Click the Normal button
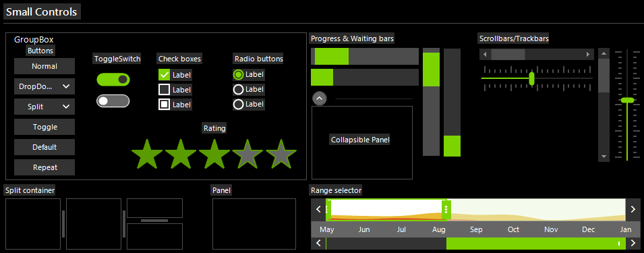Image resolution: width=644 pixels, height=253 pixels. click(x=45, y=66)
